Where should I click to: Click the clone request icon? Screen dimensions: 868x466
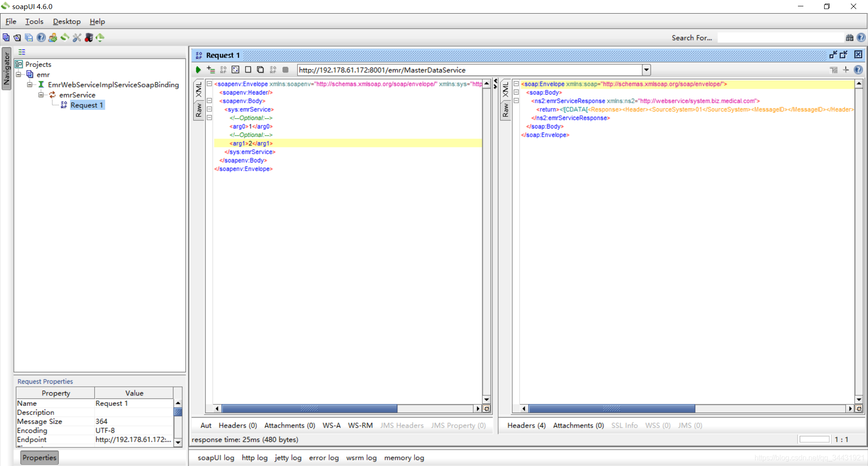[260, 70]
